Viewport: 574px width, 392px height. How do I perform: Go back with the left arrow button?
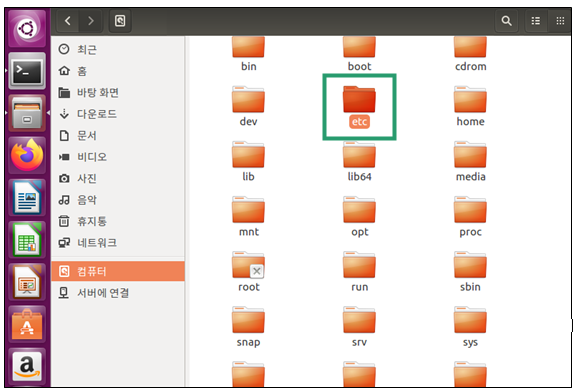tap(68, 21)
